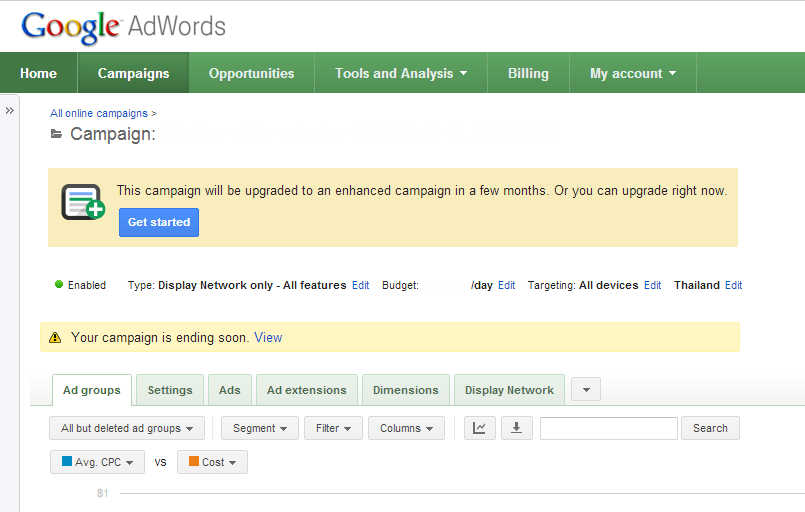The width and height of the screenshot is (805, 512).
Task: Expand Tools and Analysis menu
Action: tap(401, 73)
